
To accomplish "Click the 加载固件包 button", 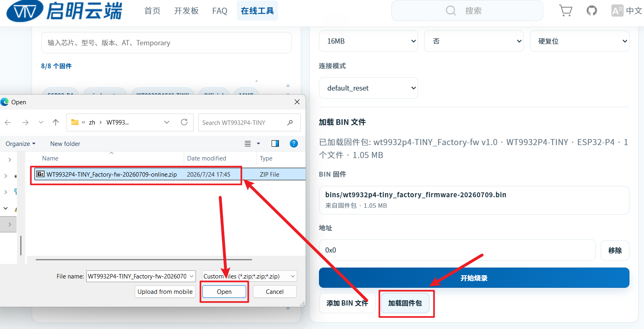I will pos(405,303).
